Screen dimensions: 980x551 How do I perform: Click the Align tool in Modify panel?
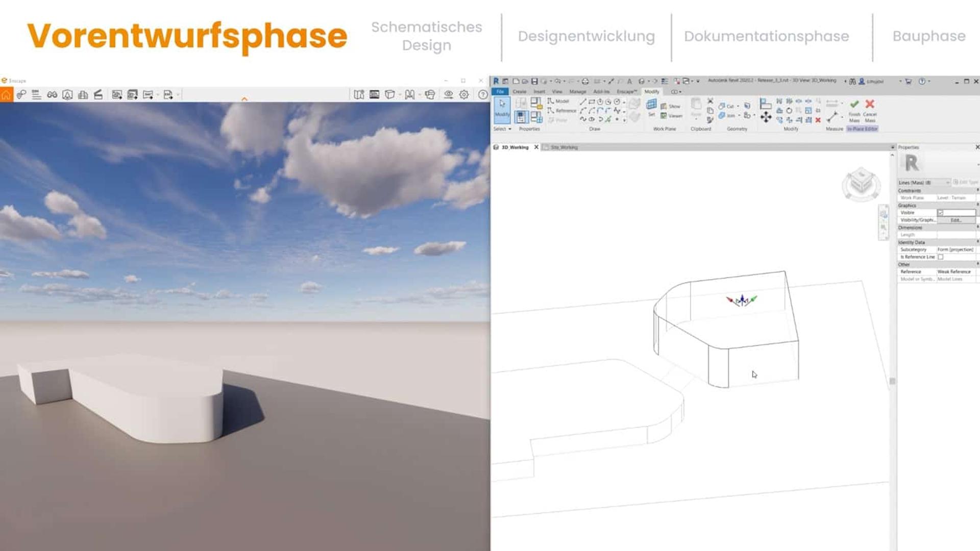[x=765, y=104]
